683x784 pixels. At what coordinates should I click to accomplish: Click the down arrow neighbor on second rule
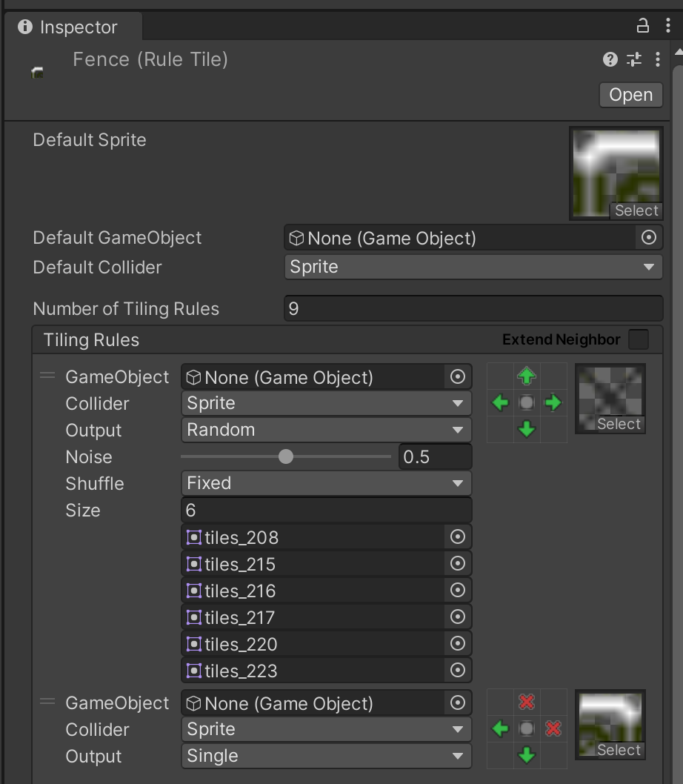(527, 755)
